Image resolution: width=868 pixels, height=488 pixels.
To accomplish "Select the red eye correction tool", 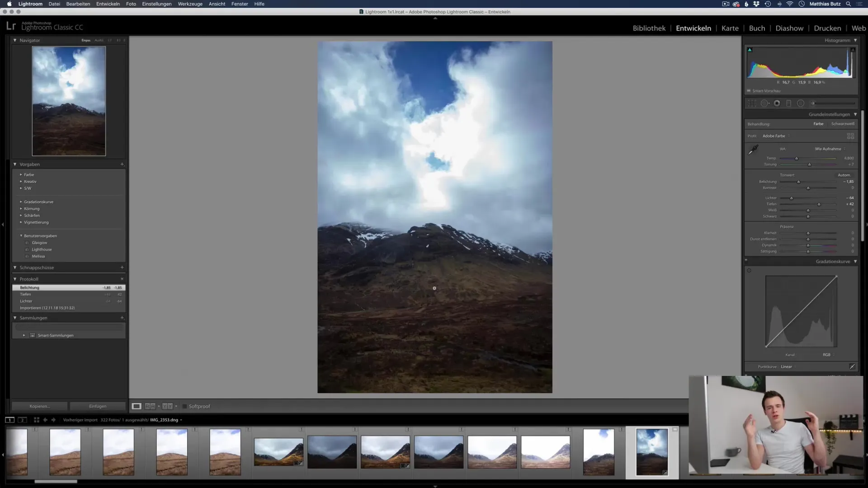I will coord(777,103).
